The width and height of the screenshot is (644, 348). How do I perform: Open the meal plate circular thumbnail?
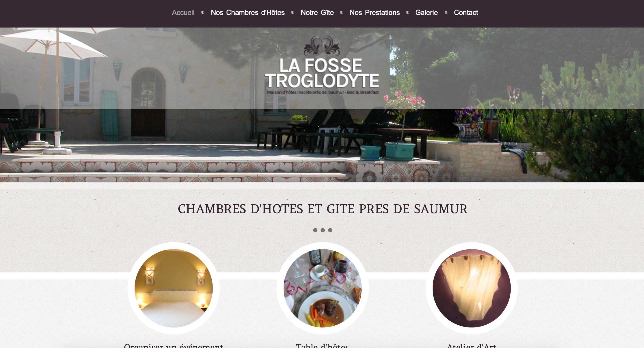(x=322, y=288)
